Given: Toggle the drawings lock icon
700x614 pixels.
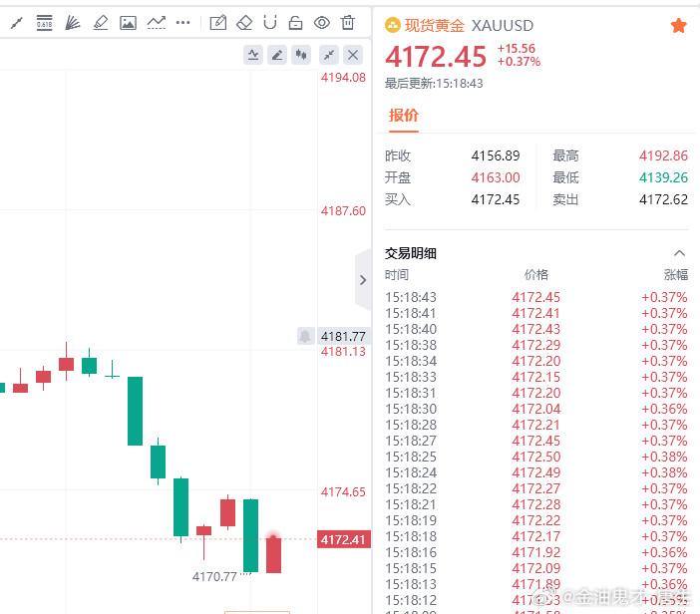Looking at the screenshot, I should tap(295, 22).
